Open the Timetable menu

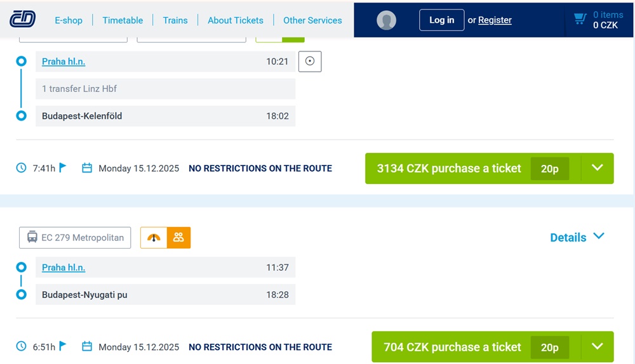(123, 20)
